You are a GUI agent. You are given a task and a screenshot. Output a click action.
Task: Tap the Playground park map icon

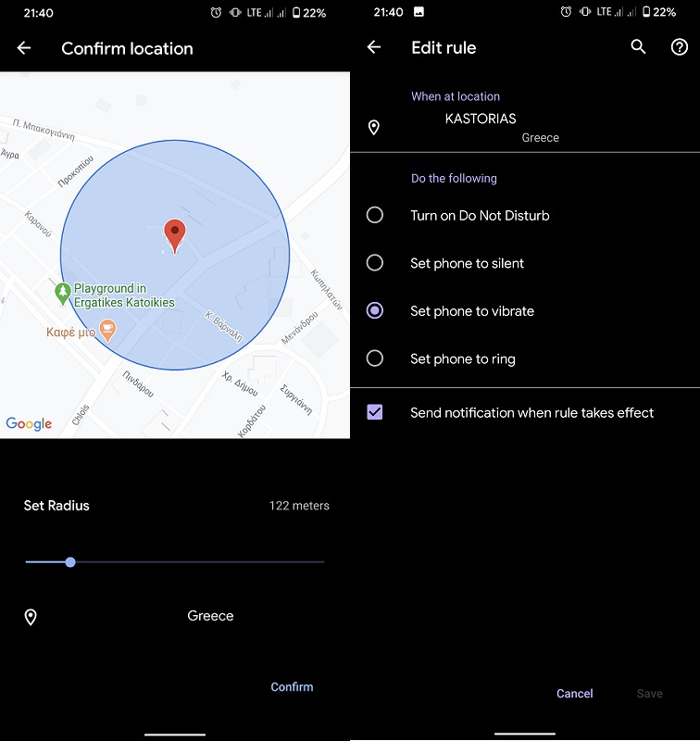click(63, 294)
